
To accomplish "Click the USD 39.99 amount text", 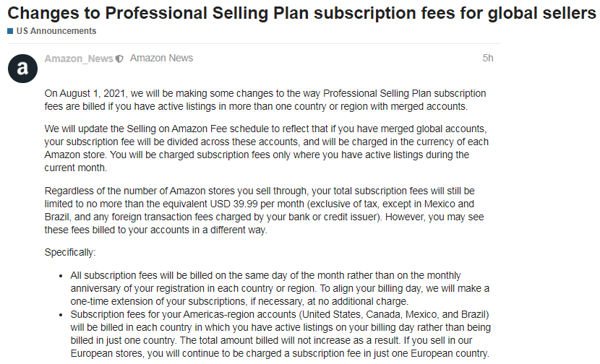I will click(x=233, y=204).
